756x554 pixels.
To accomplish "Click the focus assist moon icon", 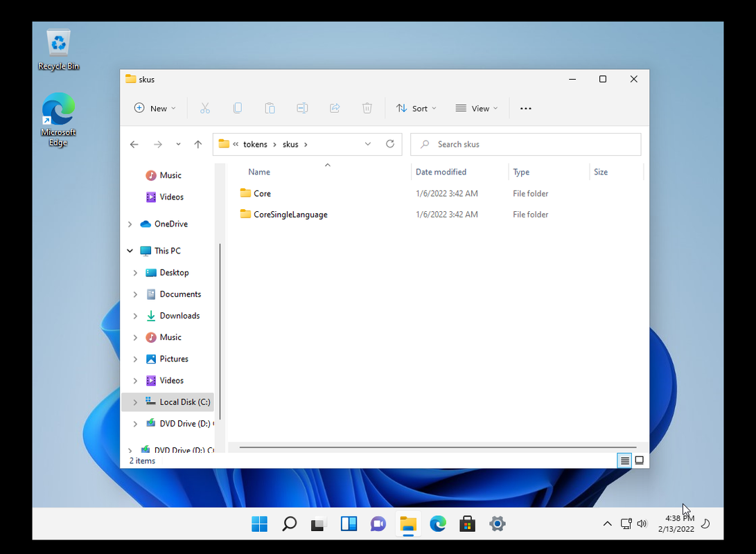I will (x=705, y=524).
